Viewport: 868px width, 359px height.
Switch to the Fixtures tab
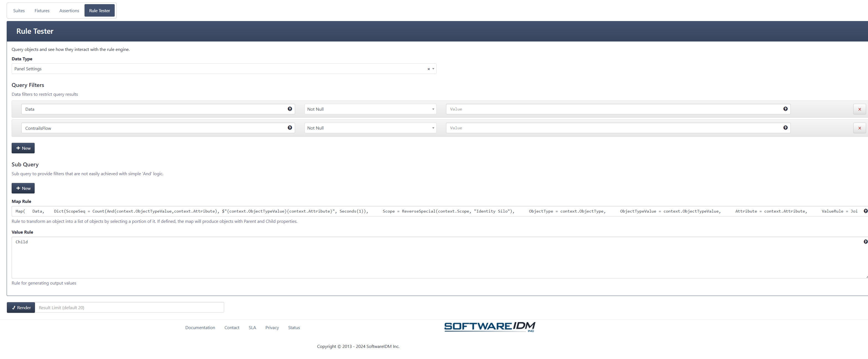(42, 11)
